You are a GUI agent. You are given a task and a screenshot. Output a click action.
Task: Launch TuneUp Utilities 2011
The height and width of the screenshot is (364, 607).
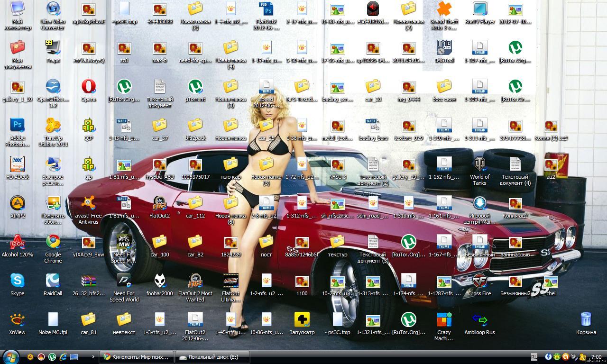(x=53, y=132)
